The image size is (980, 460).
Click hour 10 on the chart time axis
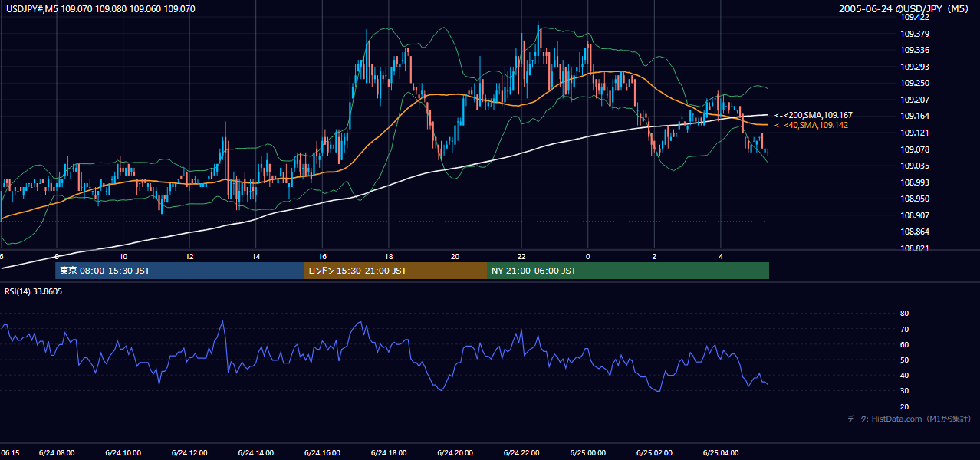[x=123, y=256]
